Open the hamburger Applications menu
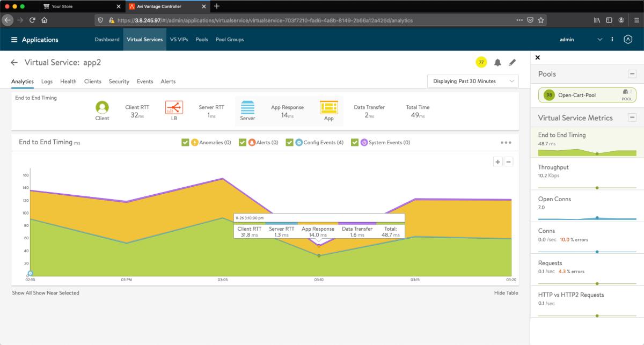This screenshot has width=644, height=345. click(14, 40)
